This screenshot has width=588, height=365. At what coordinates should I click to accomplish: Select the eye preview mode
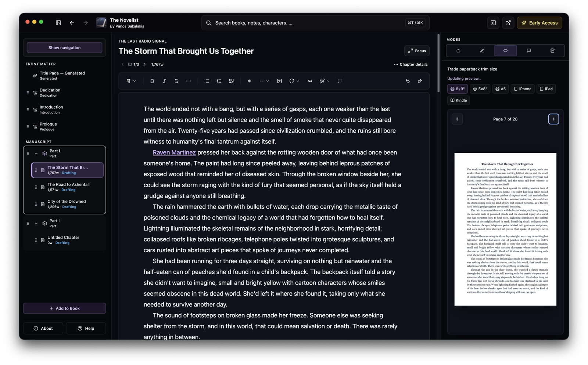(x=505, y=51)
